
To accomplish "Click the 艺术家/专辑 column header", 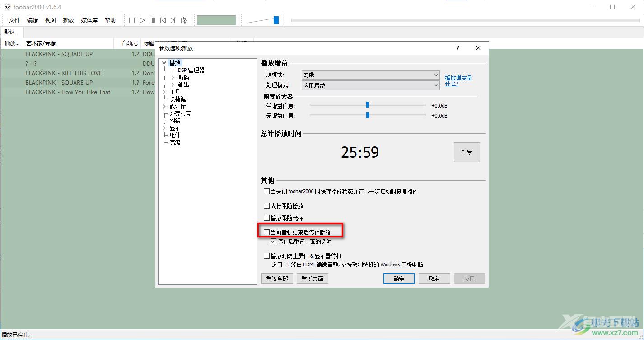I will point(69,43).
